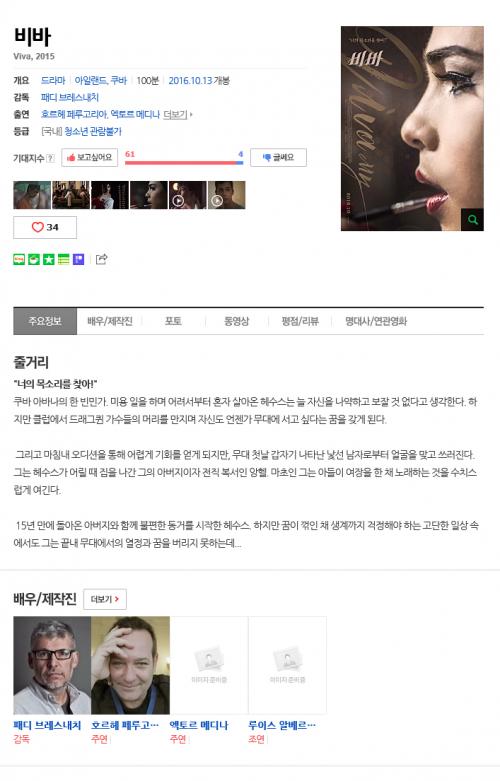Select the 명대사/연관영화 tab
This screenshot has height=781, width=500.
tap(376, 321)
